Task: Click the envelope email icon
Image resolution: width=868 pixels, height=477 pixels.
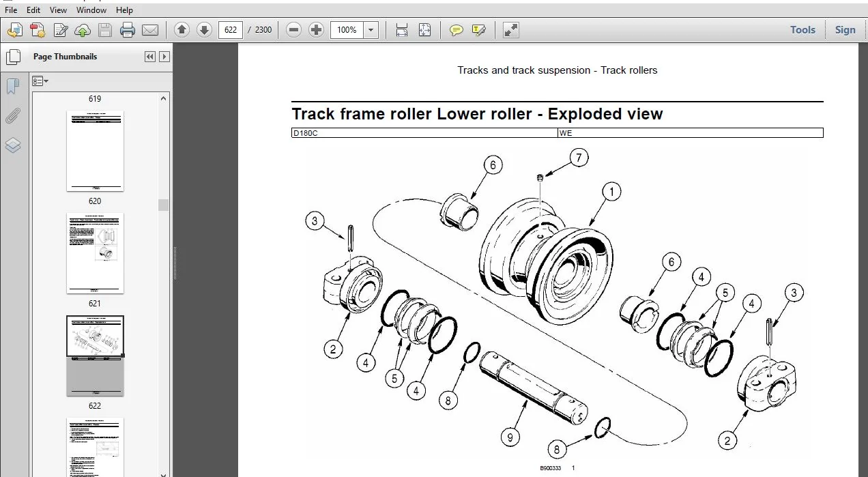Action: coord(149,30)
